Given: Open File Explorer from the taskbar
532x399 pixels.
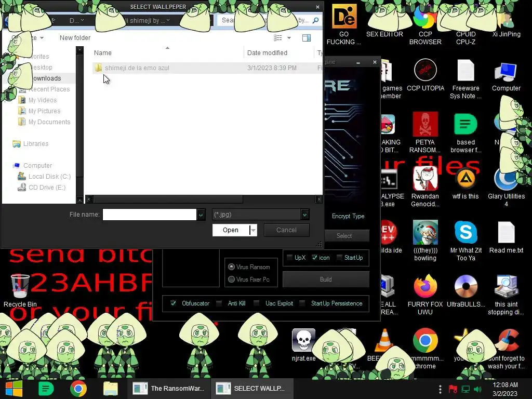Looking at the screenshot, I should click(x=111, y=389).
